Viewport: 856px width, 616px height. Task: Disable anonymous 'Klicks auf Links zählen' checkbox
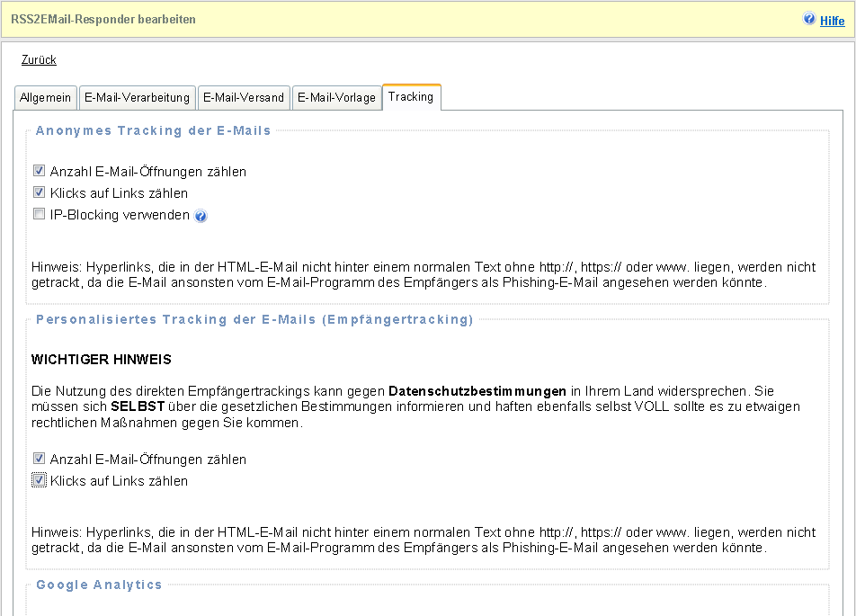click(x=39, y=192)
